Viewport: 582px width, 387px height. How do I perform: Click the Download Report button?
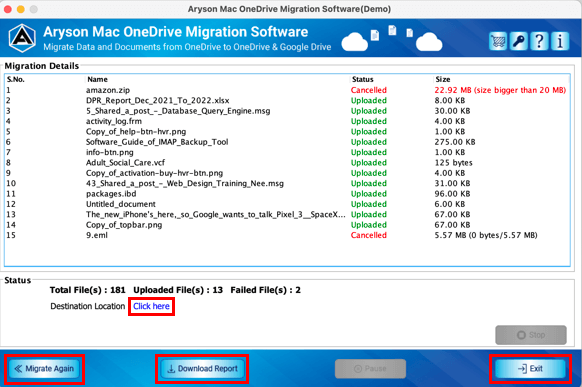coord(202,369)
